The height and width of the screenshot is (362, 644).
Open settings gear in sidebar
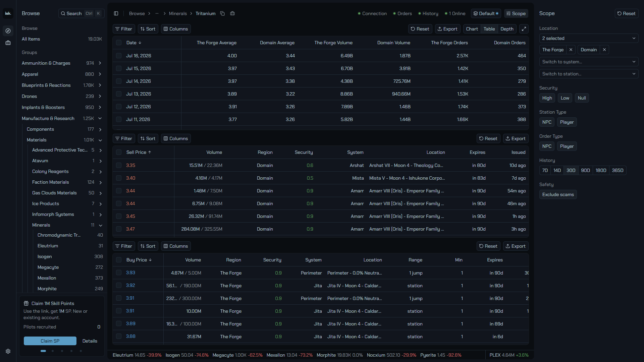point(8,351)
